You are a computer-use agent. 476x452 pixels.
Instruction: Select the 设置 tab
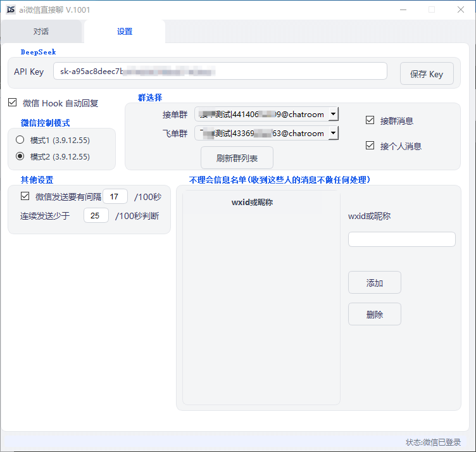coord(125,32)
